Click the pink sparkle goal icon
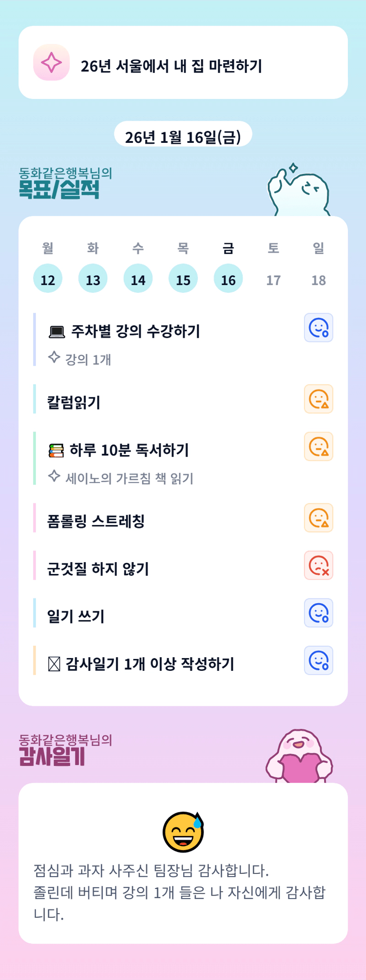The height and width of the screenshot is (980, 366). click(x=51, y=62)
